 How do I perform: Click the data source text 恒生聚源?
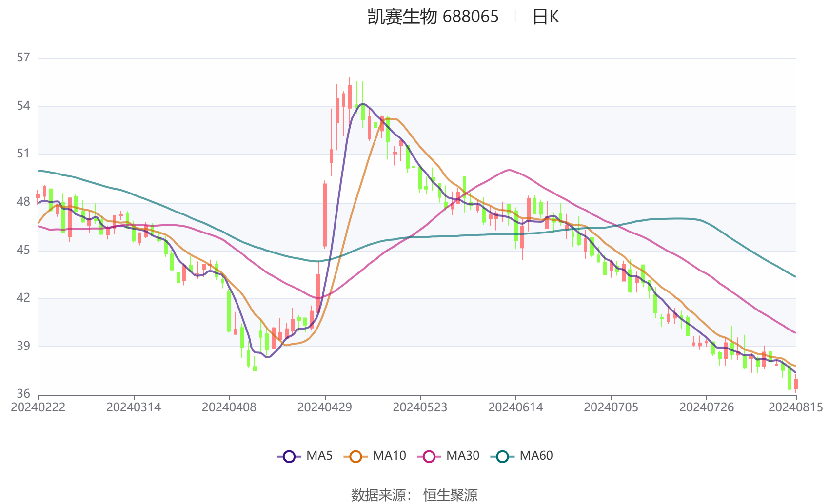(451, 495)
